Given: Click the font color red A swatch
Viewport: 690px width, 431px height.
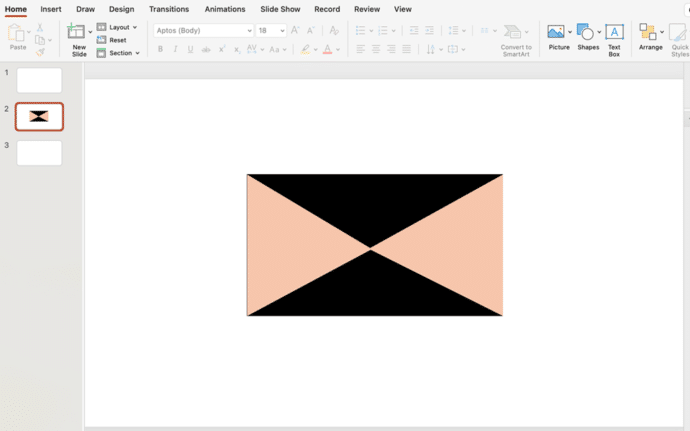Looking at the screenshot, I should [327, 49].
